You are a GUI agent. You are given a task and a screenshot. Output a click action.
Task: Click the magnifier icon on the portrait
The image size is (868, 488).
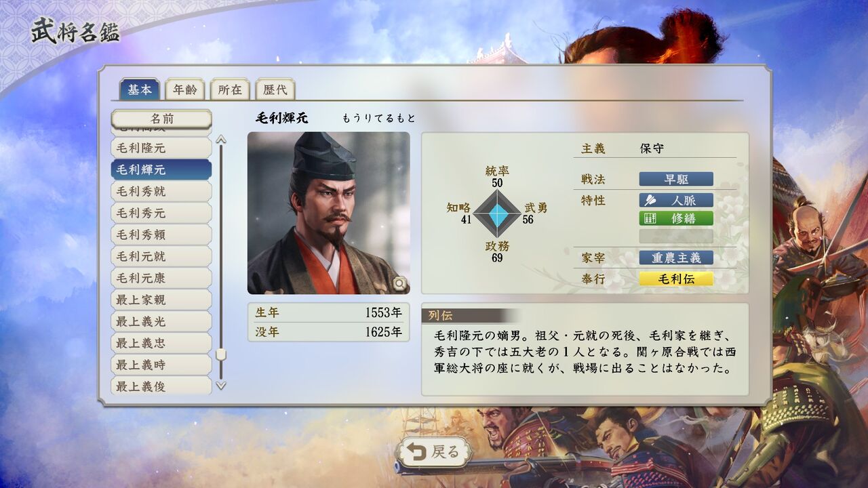click(x=399, y=283)
